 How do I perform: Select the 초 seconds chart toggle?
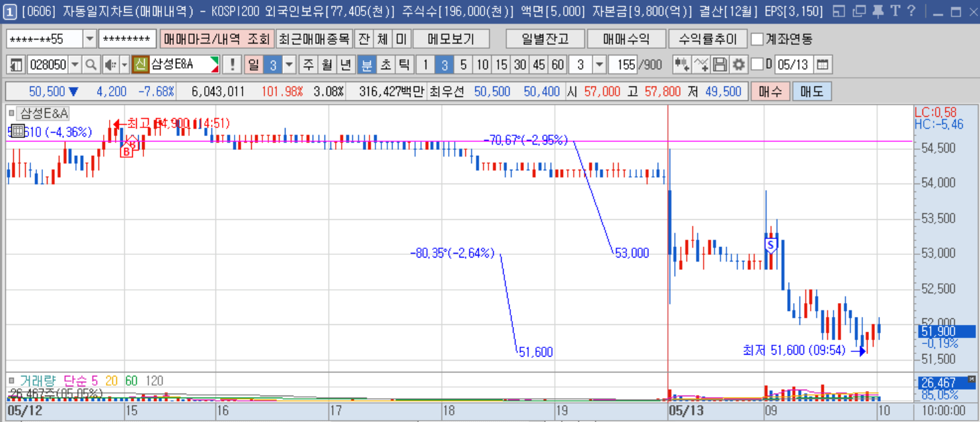tap(385, 65)
